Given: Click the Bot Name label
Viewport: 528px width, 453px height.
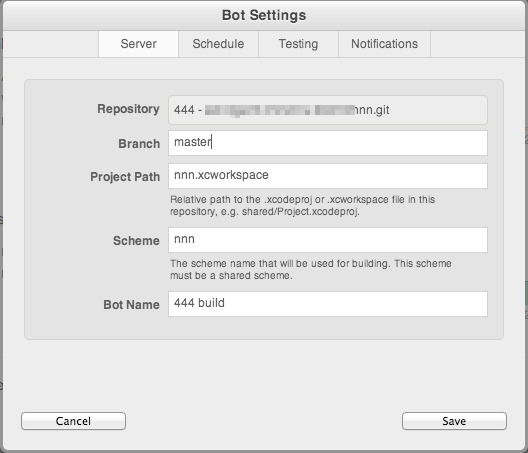Looking at the screenshot, I should coord(131,305).
